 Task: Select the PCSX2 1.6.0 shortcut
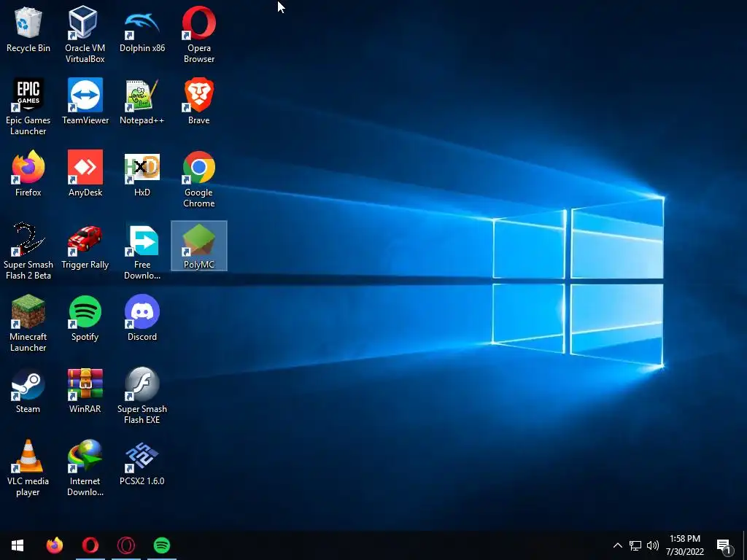[x=142, y=463]
